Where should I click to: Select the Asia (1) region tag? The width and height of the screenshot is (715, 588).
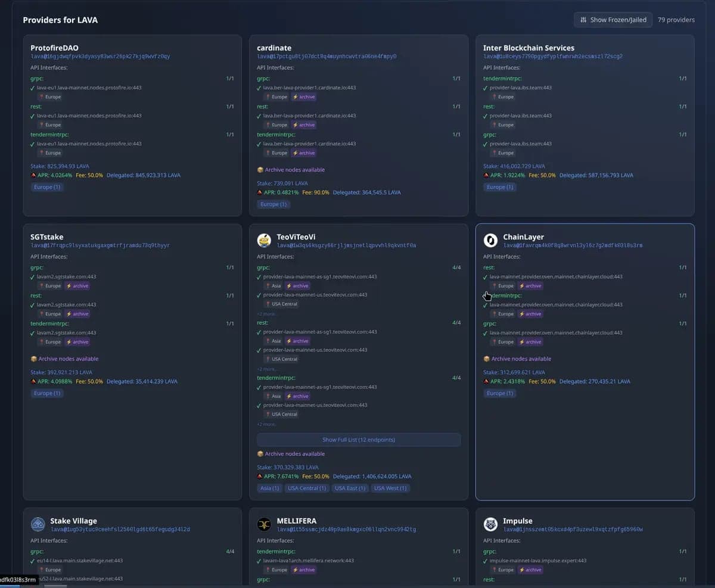click(269, 489)
